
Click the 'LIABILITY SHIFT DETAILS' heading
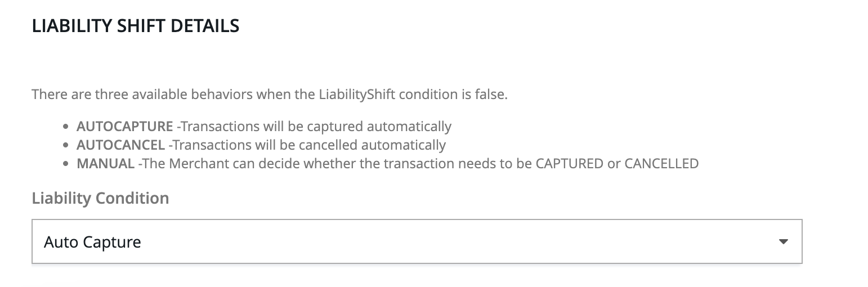click(136, 26)
